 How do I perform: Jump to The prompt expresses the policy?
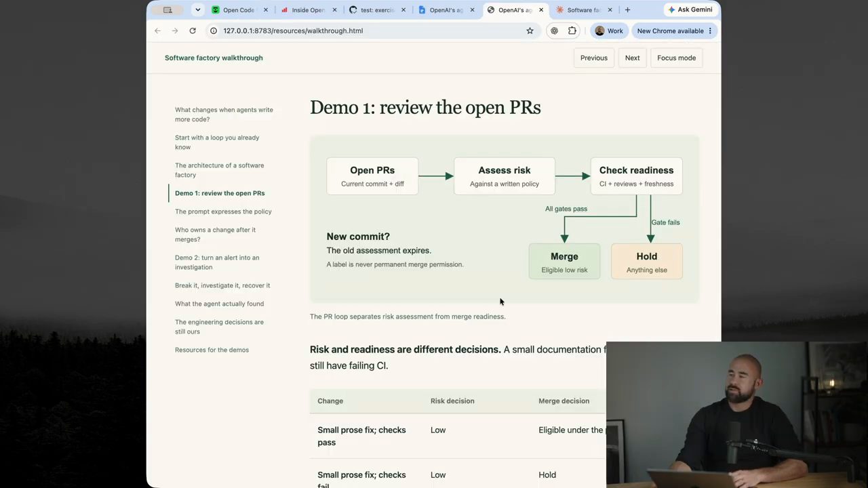click(223, 211)
